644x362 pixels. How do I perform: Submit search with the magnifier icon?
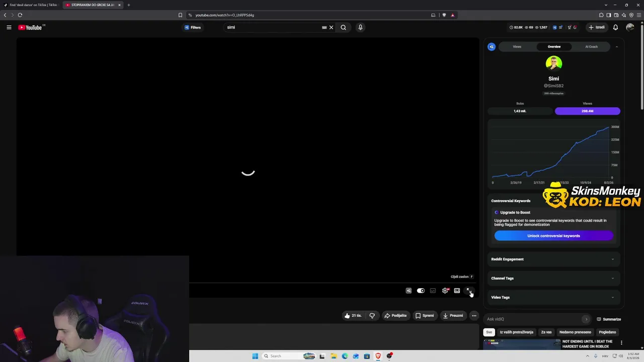[343, 27]
